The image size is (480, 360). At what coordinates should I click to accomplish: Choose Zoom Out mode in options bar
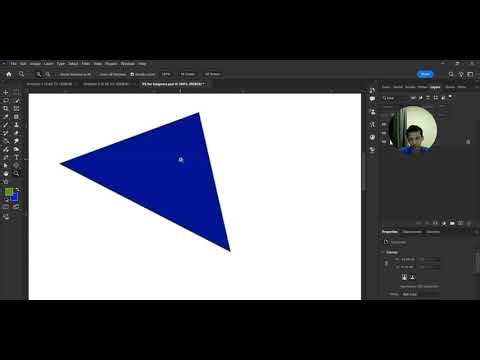(48, 74)
